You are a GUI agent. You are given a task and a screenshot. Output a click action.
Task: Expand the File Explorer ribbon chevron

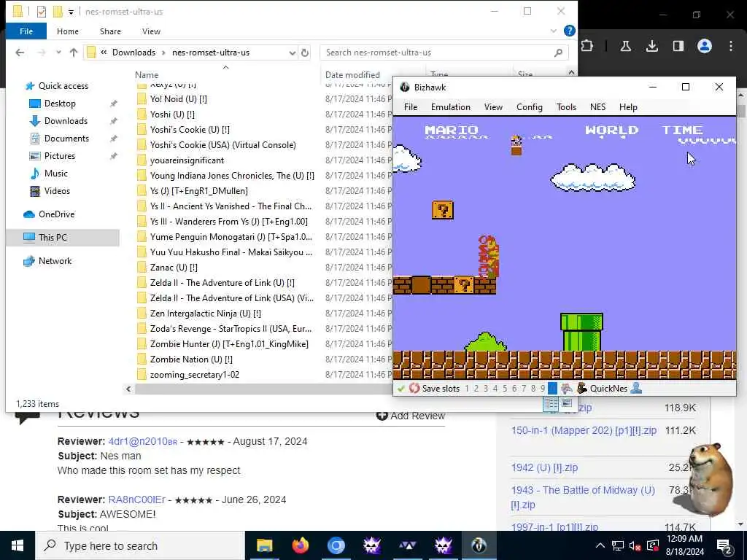(553, 31)
